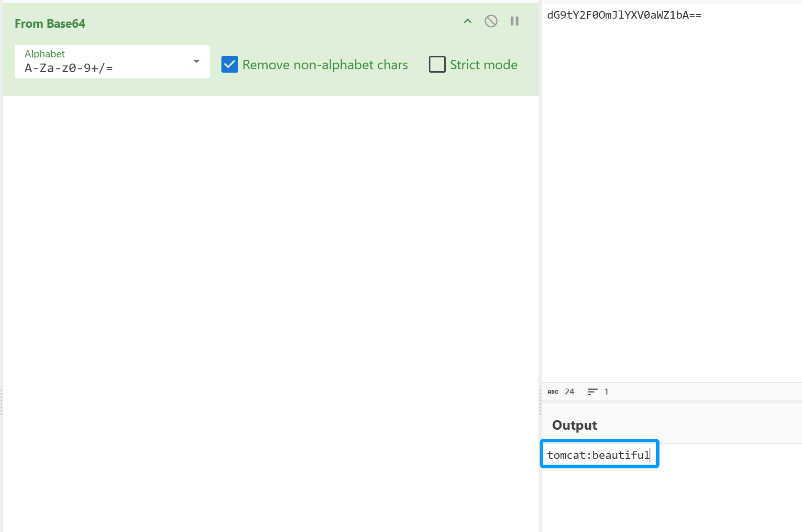
Task: Click the decoded output tomcat:beautiful
Action: click(x=599, y=455)
